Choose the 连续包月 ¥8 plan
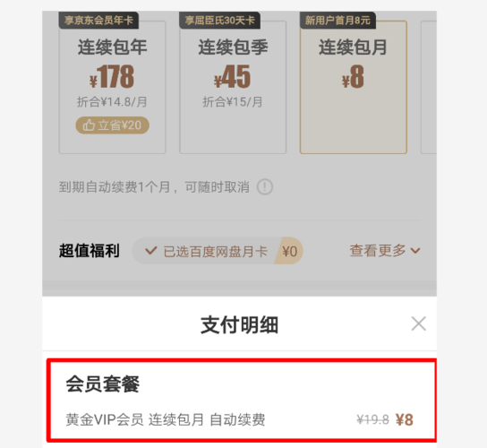 (x=353, y=88)
